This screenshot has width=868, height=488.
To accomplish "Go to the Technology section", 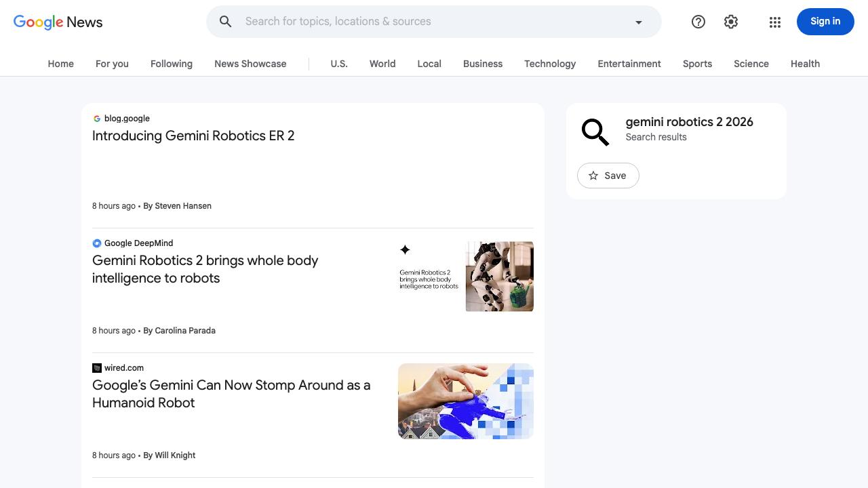I will click(550, 64).
